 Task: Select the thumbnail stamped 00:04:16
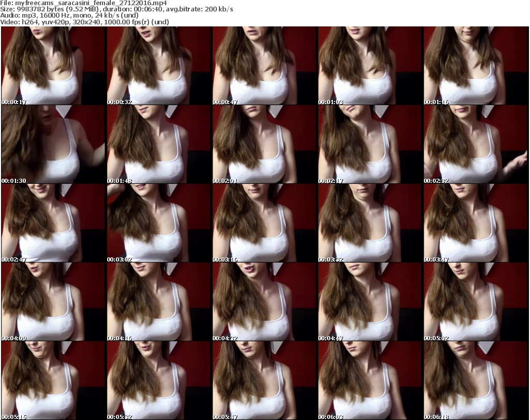159,302
